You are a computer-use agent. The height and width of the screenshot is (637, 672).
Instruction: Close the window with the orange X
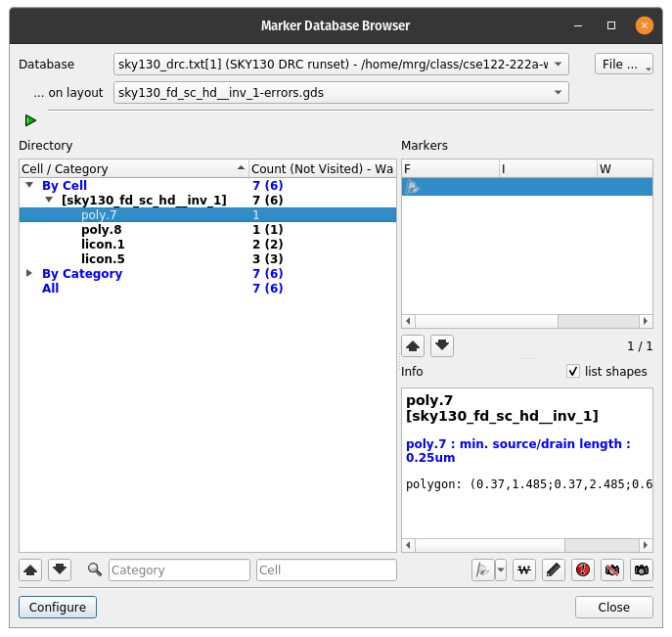(x=645, y=25)
